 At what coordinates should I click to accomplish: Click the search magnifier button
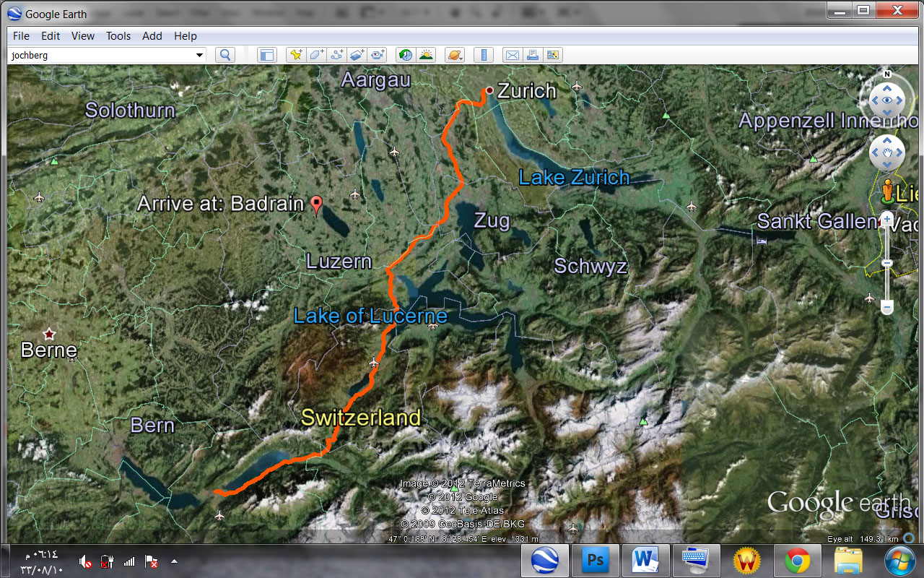225,55
